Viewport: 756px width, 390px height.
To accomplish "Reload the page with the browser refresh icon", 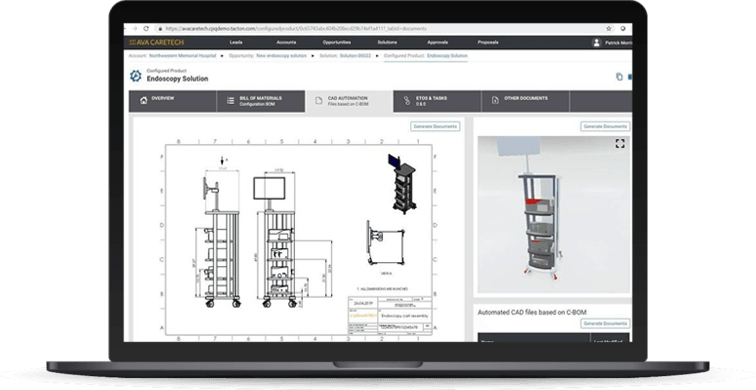I will tap(146, 28).
